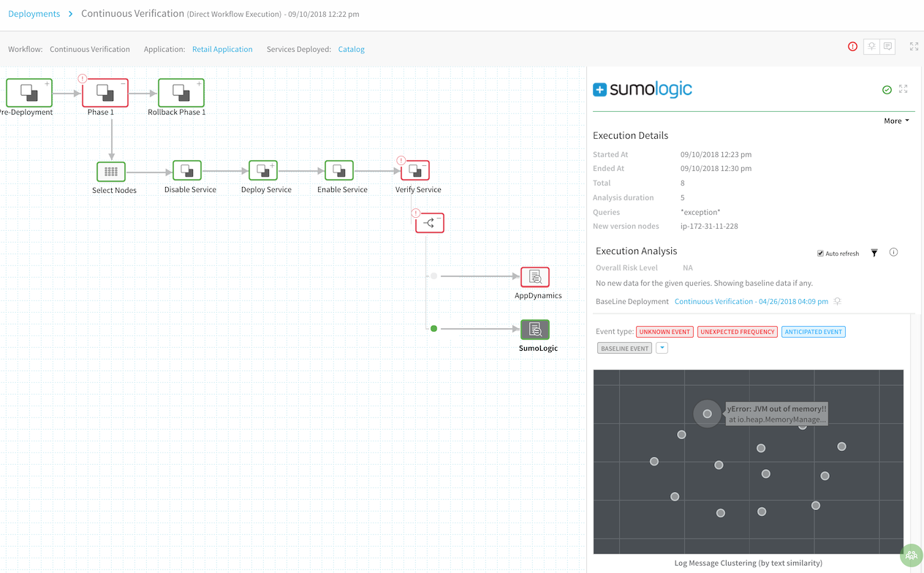Click the Execution Analysis heading

(636, 251)
